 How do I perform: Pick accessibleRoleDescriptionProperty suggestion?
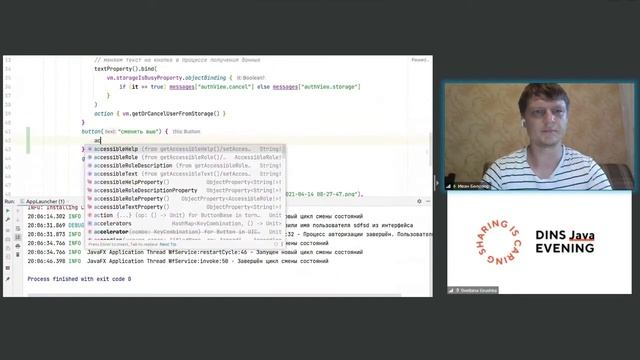(x=185, y=191)
